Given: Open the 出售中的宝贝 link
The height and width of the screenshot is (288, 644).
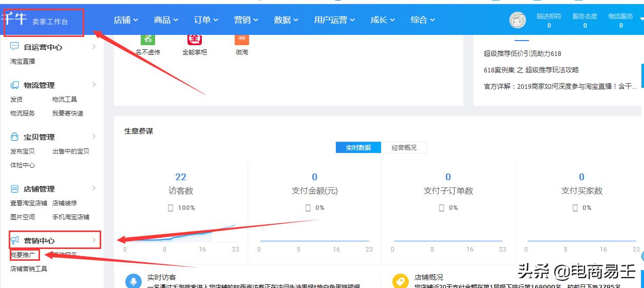Looking at the screenshot, I should [71, 151].
